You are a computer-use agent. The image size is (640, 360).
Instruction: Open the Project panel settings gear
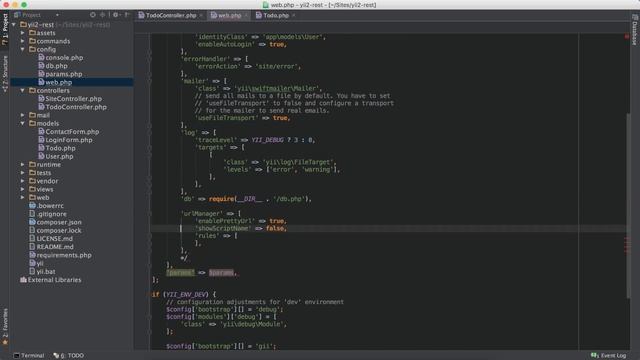point(116,15)
